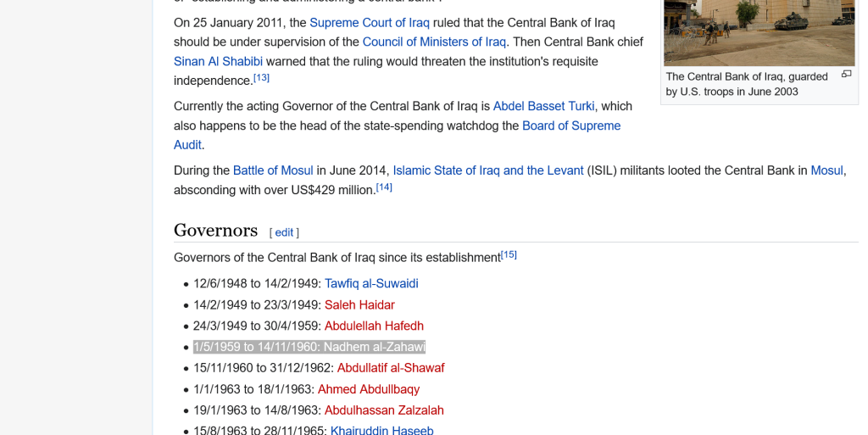Open Tawfiq al-Suwaidi page
Image resolution: width=868 pixels, height=435 pixels.
point(371,284)
